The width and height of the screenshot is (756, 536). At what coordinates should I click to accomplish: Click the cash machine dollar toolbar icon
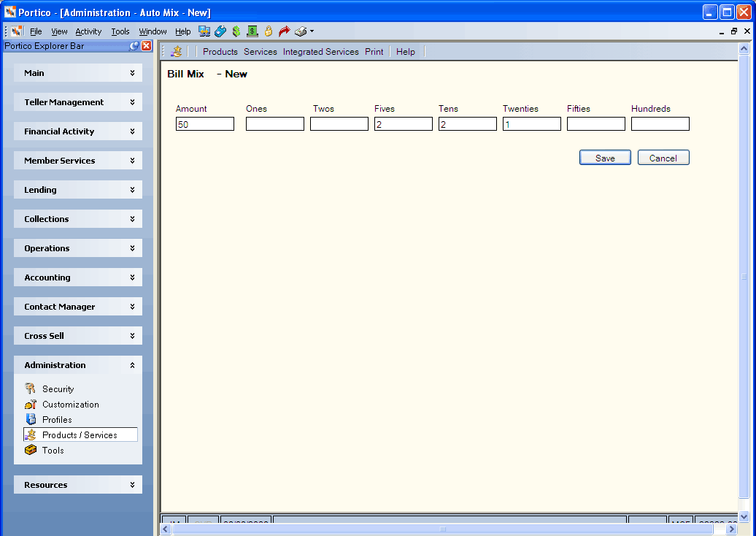pos(252,31)
